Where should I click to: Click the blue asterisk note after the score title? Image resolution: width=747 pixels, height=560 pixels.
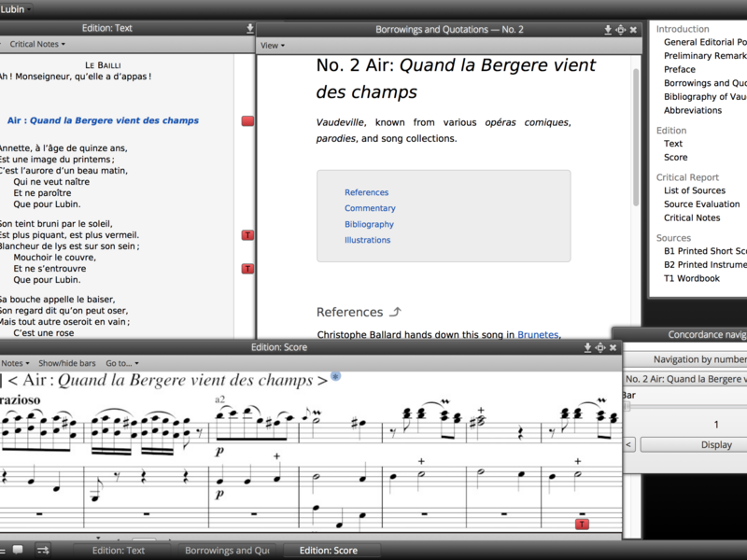tap(335, 376)
